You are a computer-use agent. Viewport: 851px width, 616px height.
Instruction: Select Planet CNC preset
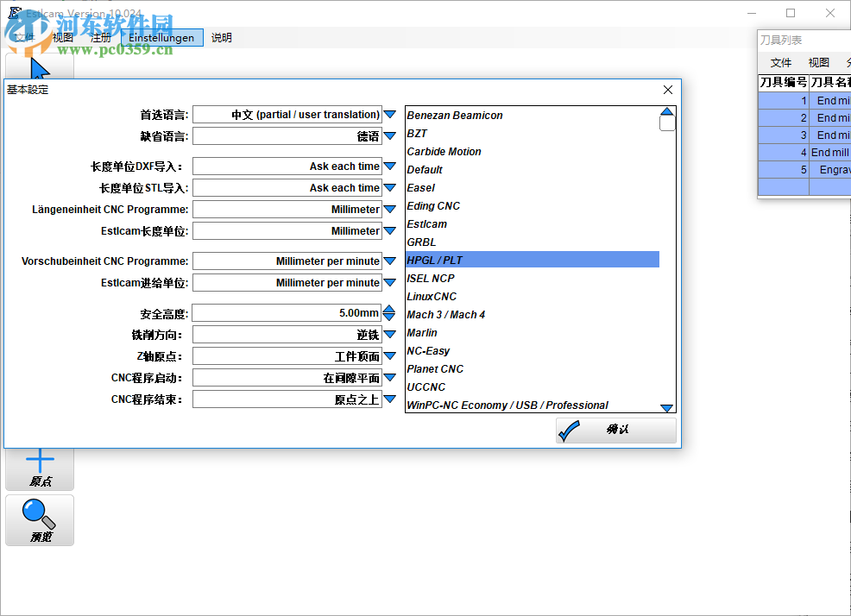point(533,368)
